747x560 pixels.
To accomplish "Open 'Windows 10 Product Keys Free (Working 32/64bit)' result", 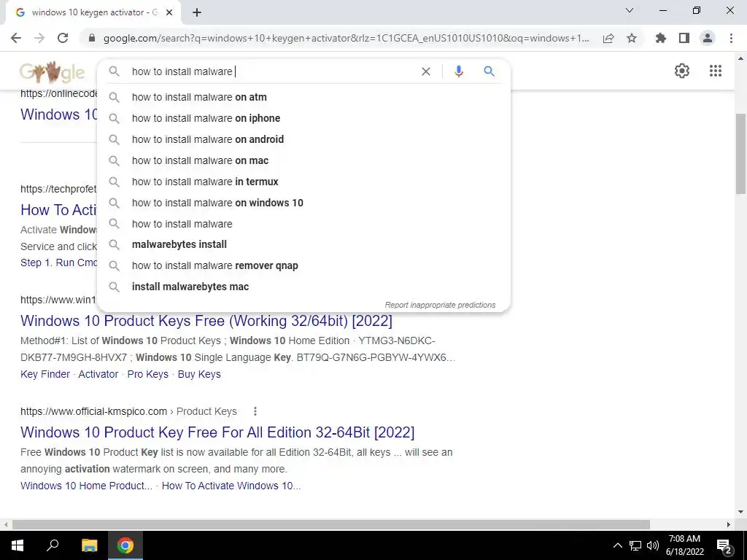I will click(206, 321).
